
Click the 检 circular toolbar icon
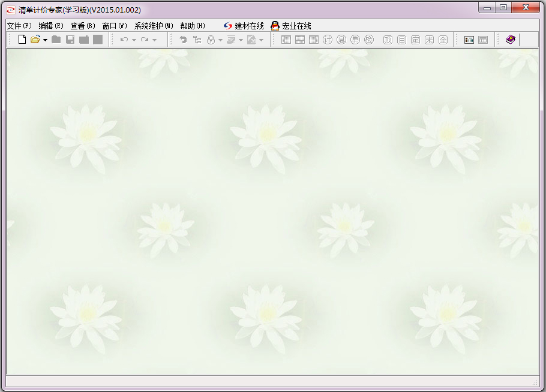click(369, 40)
